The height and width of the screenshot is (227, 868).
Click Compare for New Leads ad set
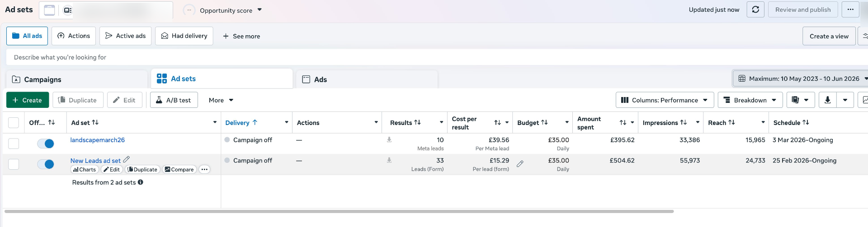179,170
